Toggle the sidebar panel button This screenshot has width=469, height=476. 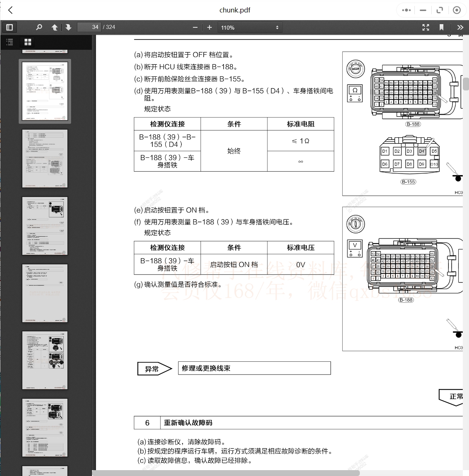10,27
